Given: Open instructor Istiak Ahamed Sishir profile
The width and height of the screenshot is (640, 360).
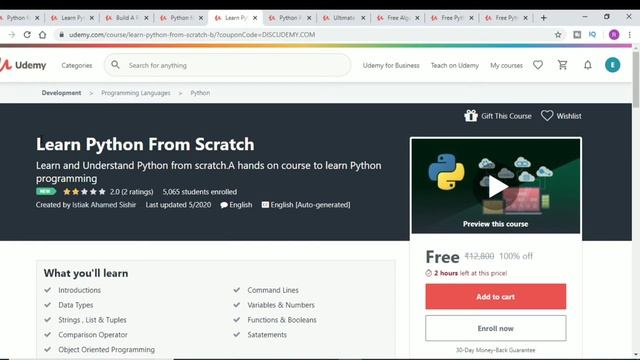Looking at the screenshot, I should [104, 205].
